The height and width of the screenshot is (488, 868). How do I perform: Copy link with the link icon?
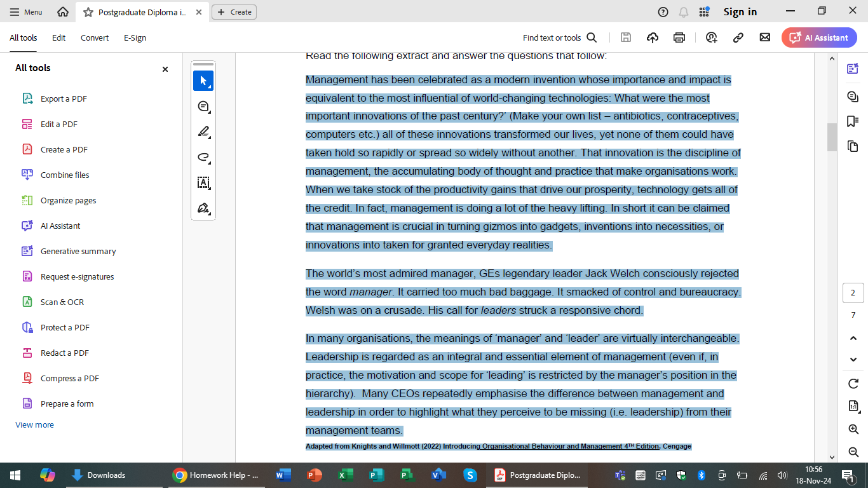coord(738,37)
